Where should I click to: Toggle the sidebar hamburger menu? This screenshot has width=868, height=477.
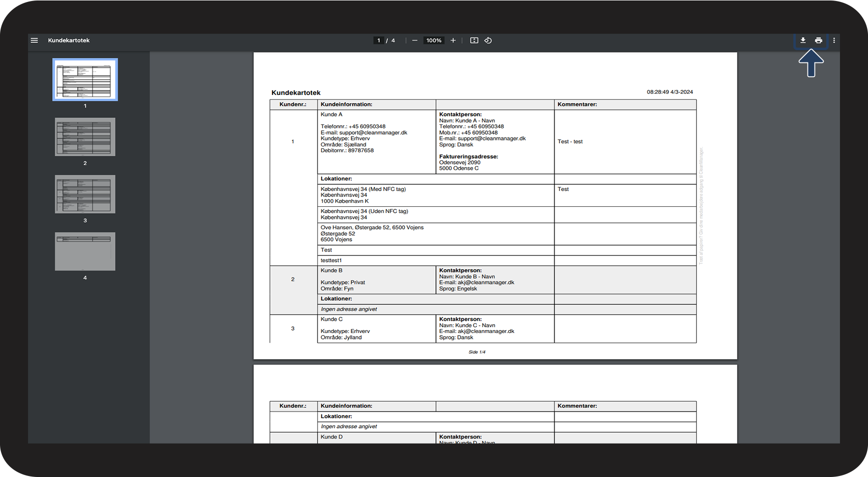coord(34,40)
